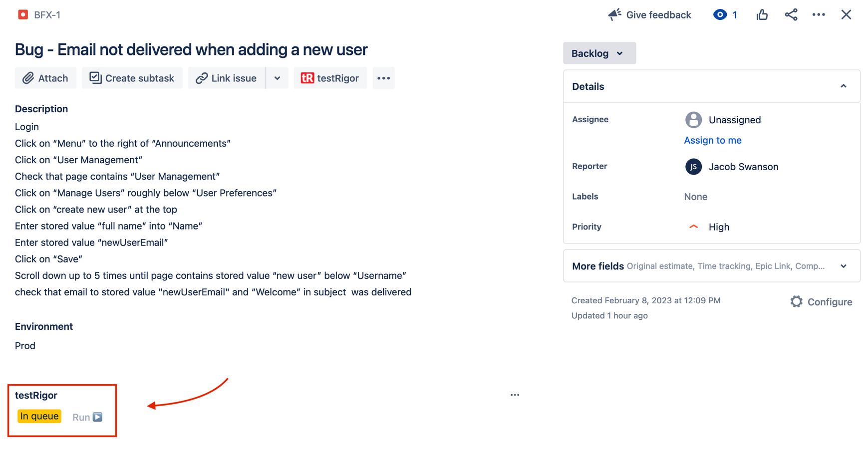868x449 pixels.
Task: Click Assign to me link
Action: pyautogui.click(x=713, y=140)
